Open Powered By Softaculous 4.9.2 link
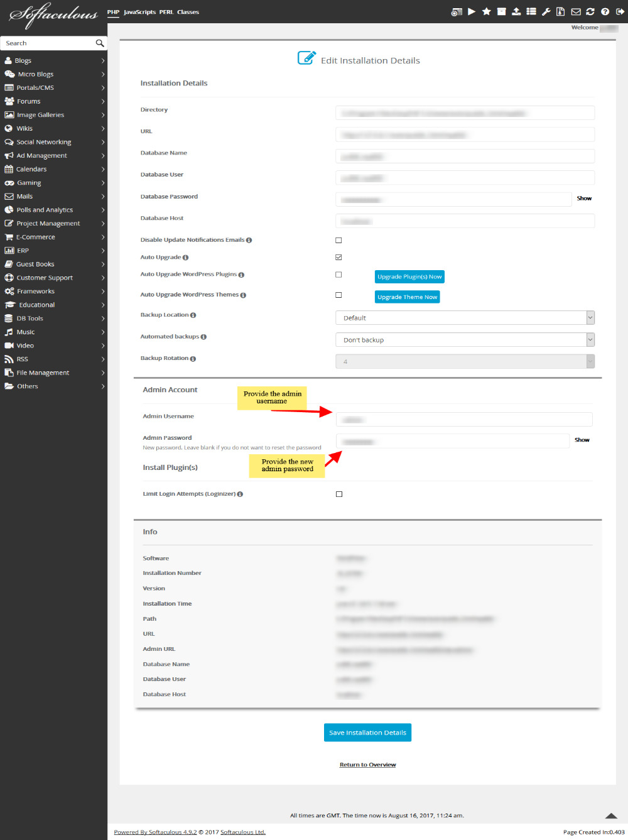Image resolution: width=628 pixels, height=840 pixels. tap(155, 832)
